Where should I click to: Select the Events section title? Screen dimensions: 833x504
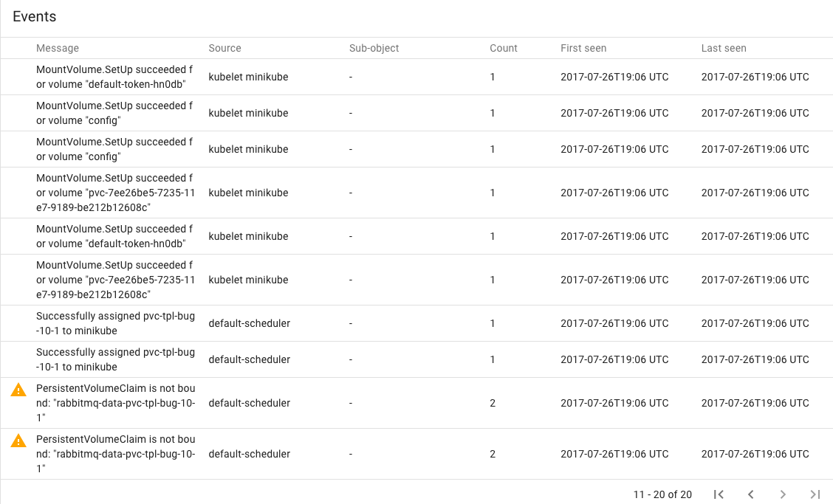click(35, 16)
